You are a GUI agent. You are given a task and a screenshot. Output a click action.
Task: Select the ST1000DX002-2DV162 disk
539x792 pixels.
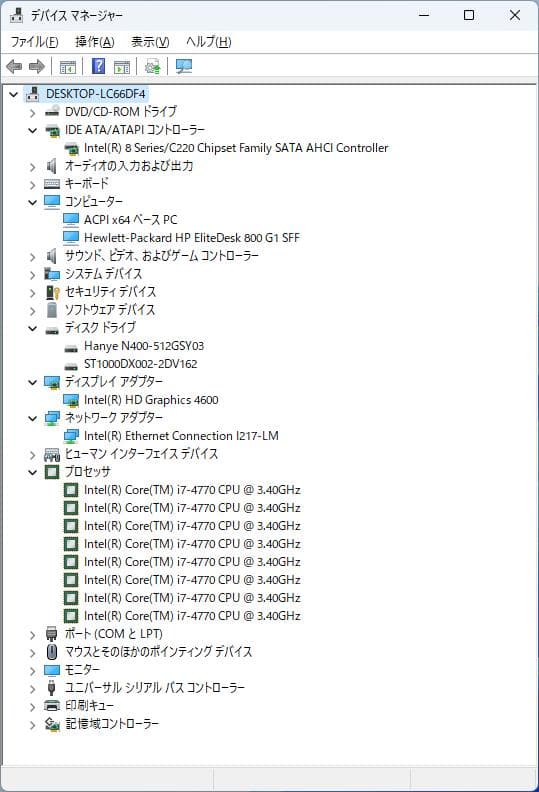point(140,364)
